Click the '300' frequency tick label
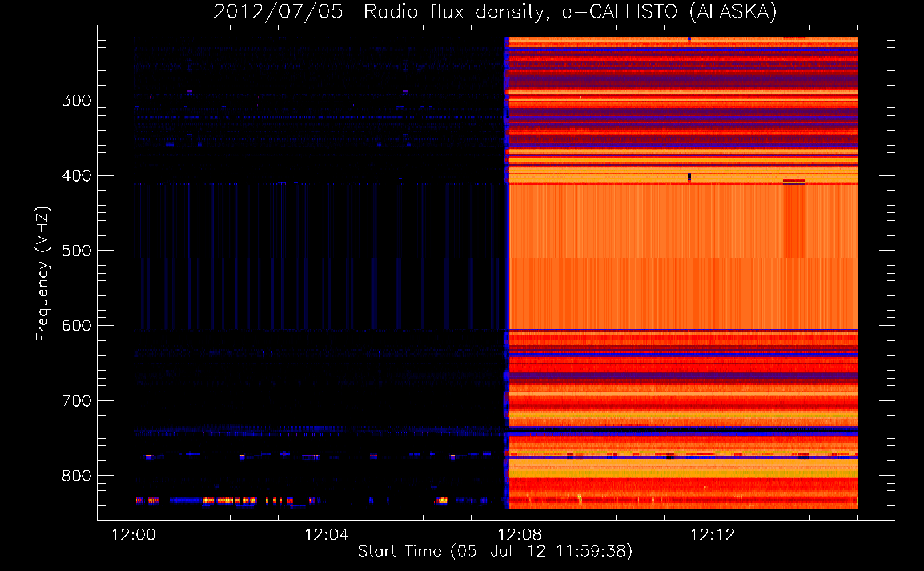 (x=77, y=101)
